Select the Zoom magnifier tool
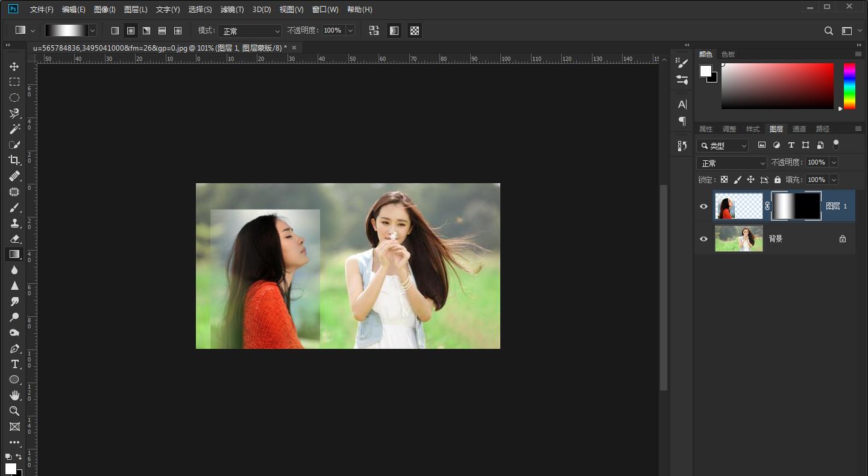 click(14, 411)
